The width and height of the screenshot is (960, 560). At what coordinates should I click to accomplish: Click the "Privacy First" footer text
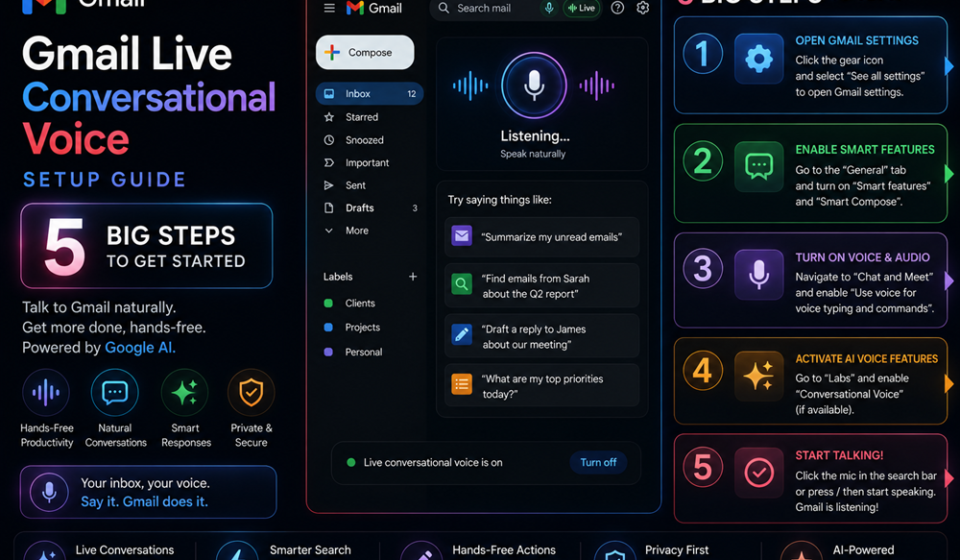pyautogui.click(x=677, y=550)
